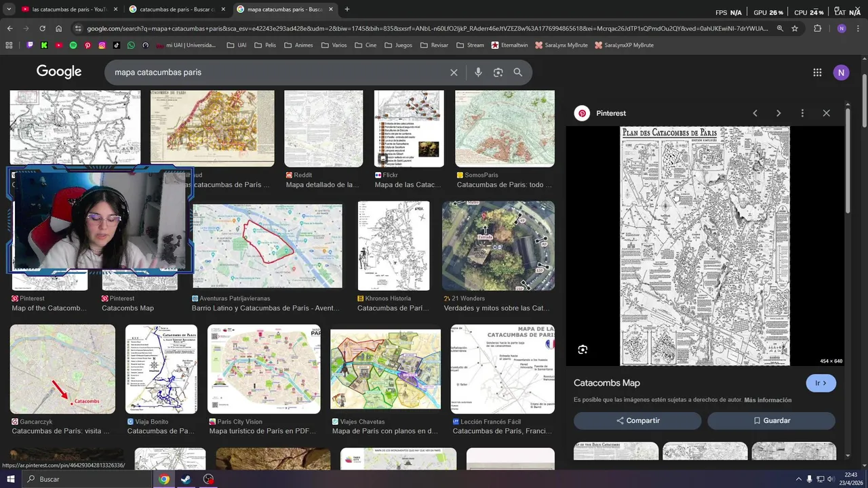
Task: Open more options in the preview panel
Action: (802, 113)
